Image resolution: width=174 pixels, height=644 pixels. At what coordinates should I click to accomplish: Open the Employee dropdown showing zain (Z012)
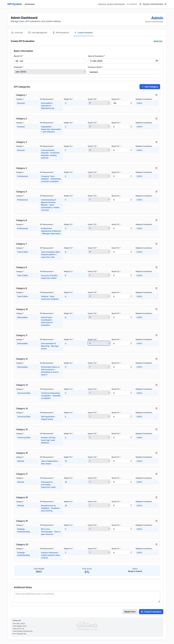coord(50,72)
